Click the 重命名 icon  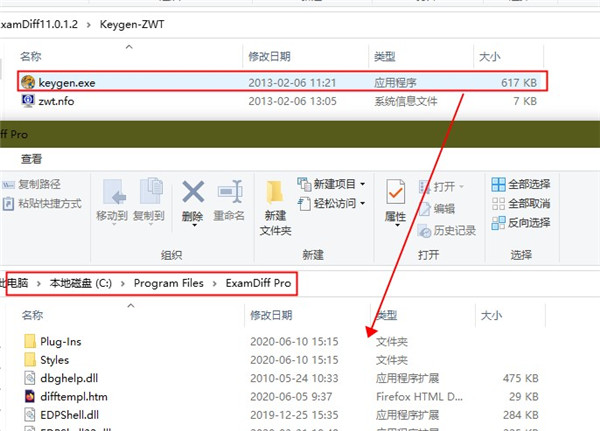coord(230,191)
